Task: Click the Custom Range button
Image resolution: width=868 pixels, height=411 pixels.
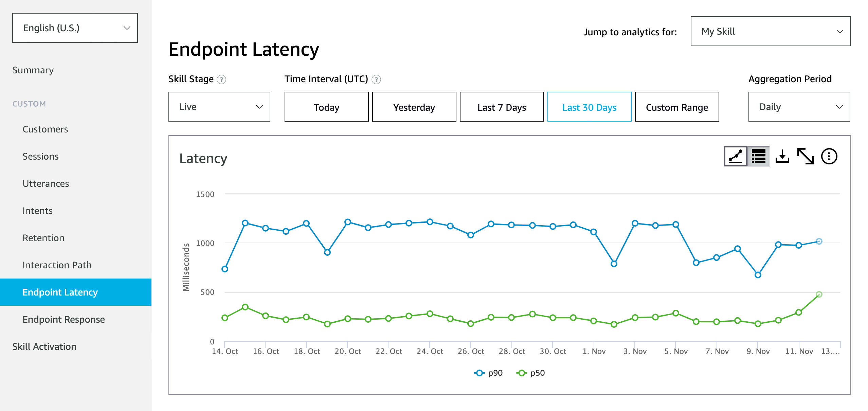Action: pos(677,107)
